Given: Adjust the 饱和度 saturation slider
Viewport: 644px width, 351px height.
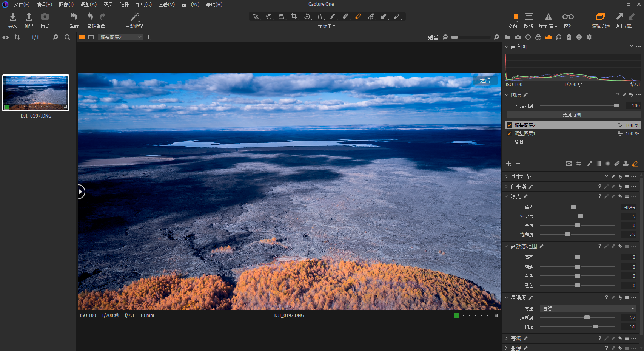Looking at the screenshot, I should coord(567,234).
